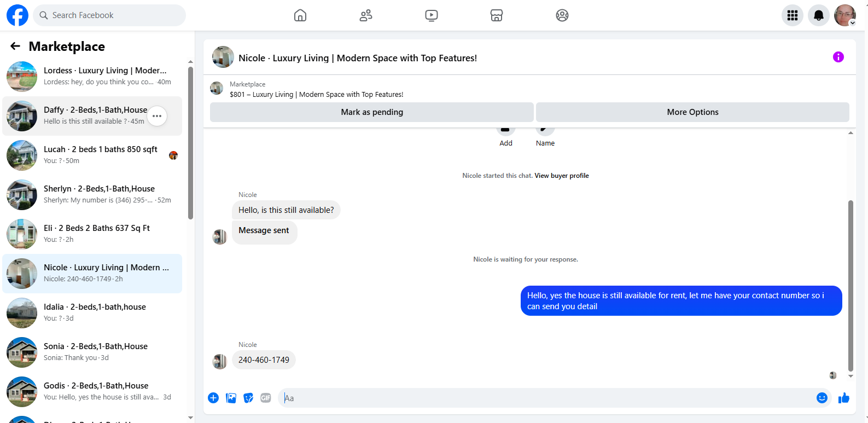Click the chat messages scrollbar thumb
Screen dimensions: 868x423
pos(850,286)
